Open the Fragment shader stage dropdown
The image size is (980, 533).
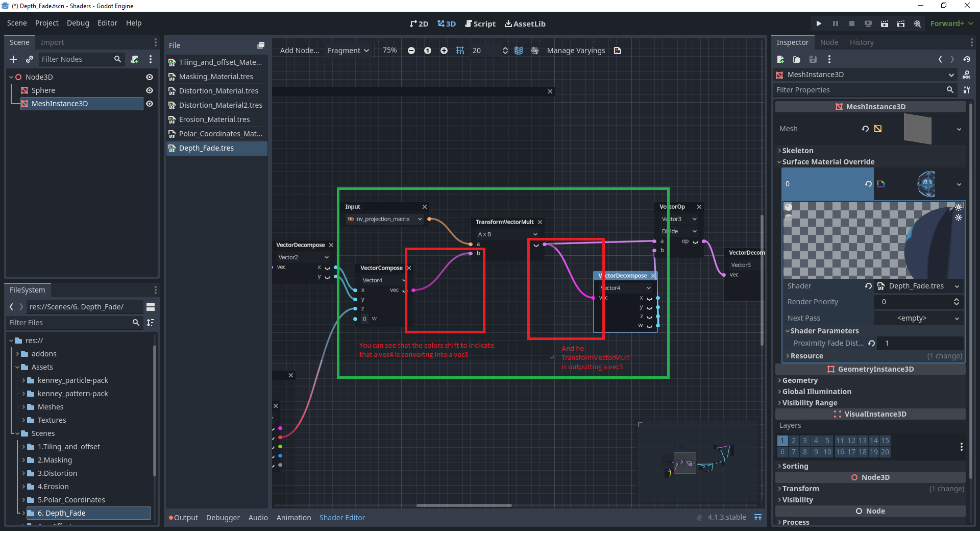pos(348,51)
